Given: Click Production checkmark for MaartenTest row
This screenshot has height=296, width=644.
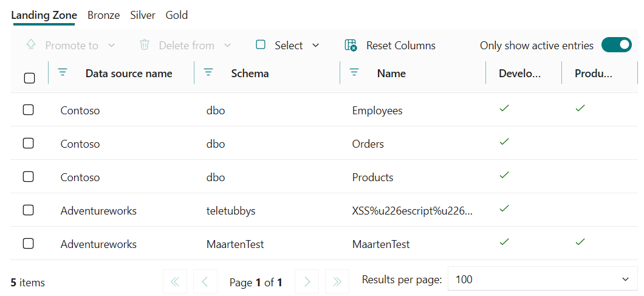Looking at the screenshot, I should point(580,242).
